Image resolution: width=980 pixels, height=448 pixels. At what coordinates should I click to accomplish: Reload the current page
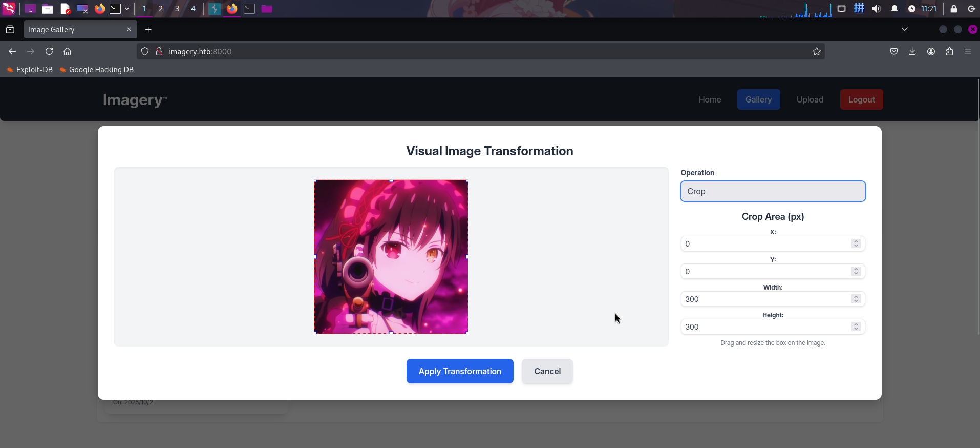click(49, 51)
